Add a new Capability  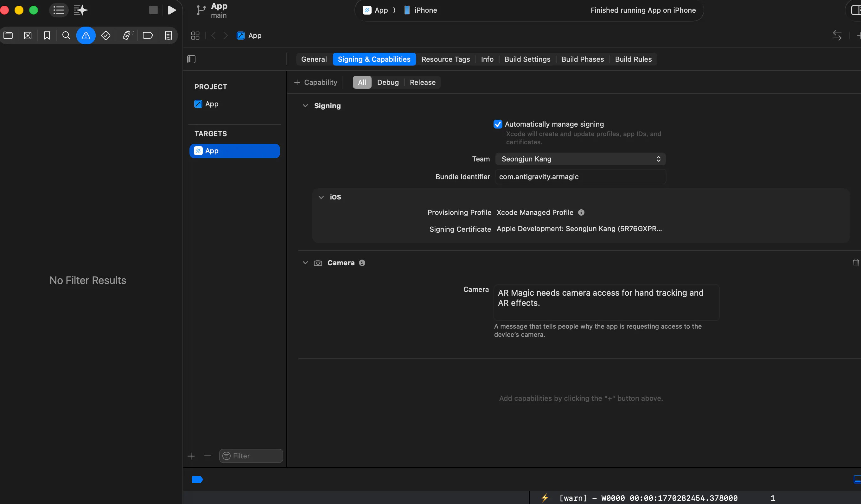click(316, 82)
